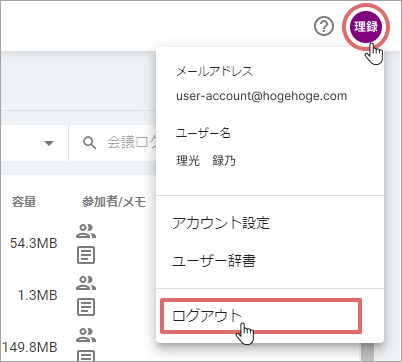Expand the dropdown arrow beside search
Viewport: 402px width, 362px height.
(x=49, y=143)
